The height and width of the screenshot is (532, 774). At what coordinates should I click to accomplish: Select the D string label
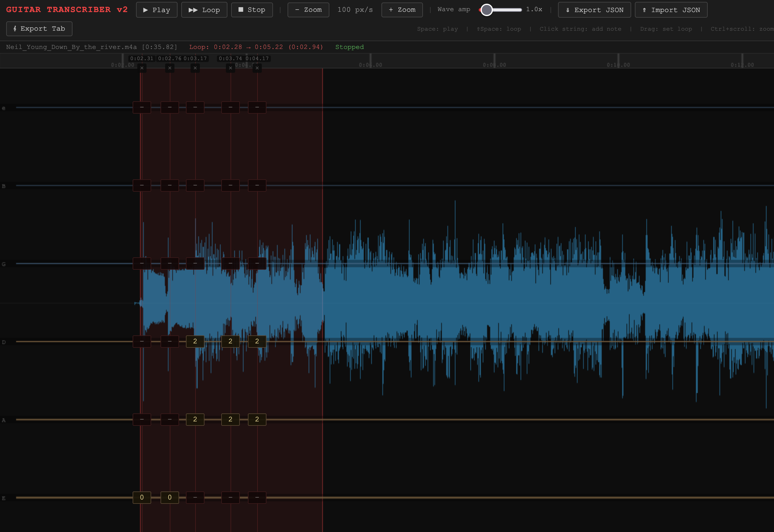pos(4,342)
